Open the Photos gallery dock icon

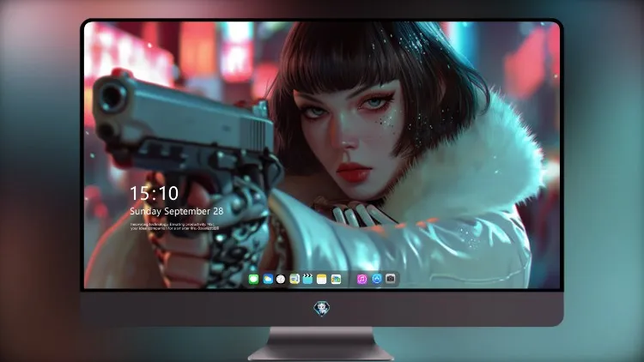point(336,279)
